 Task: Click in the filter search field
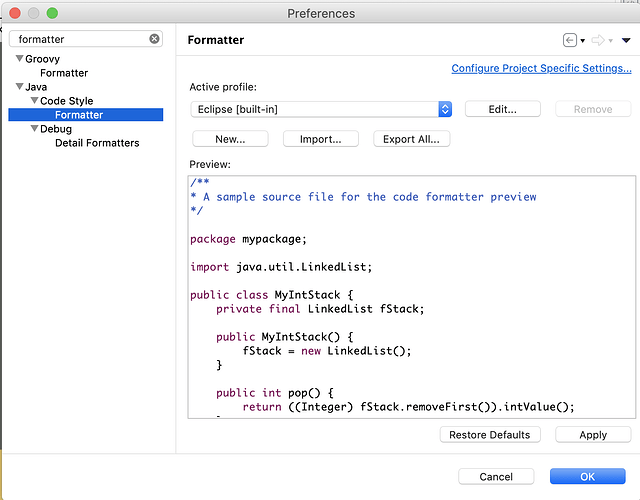pos(80,39)
